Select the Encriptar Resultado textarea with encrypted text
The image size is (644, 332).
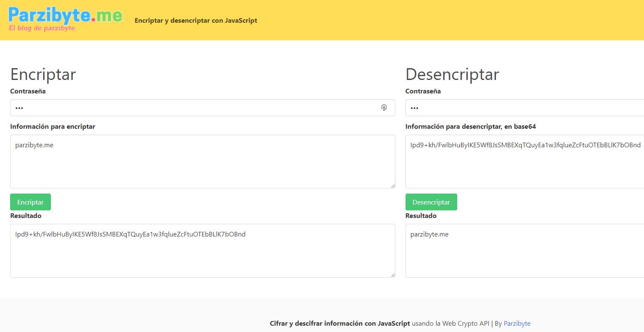coord(202,251)
